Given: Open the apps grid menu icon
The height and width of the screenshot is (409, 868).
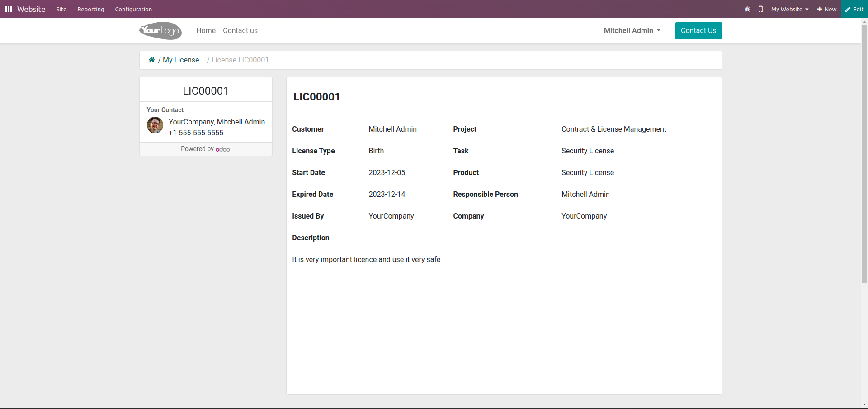Looking at the screenshot, I should (x=9, y=9).
